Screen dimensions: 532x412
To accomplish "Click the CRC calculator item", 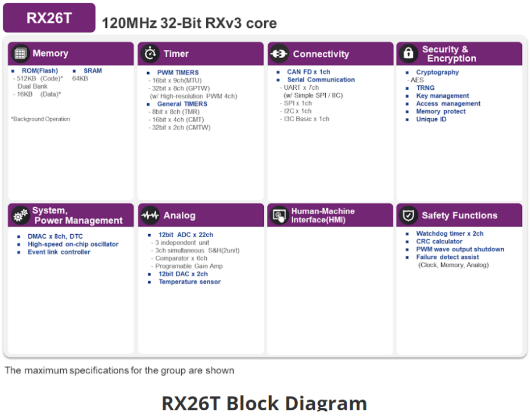I will click(439, 242).
